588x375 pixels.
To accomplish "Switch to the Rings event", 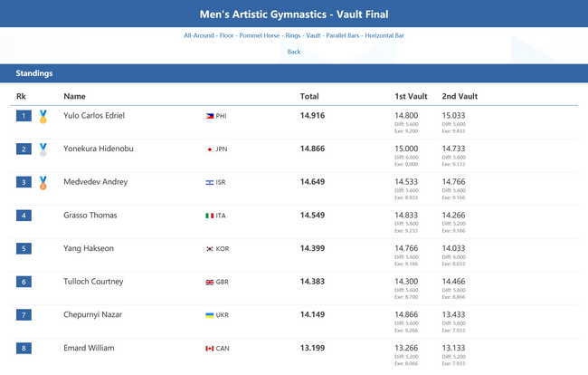I will click(x=292, y=35).
